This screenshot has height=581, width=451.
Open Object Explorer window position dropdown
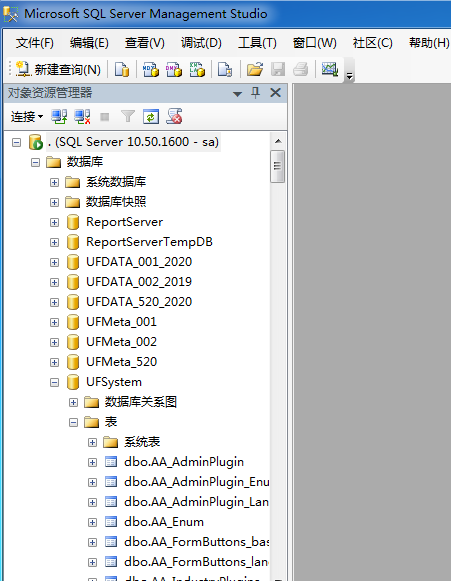pos(237,94)
